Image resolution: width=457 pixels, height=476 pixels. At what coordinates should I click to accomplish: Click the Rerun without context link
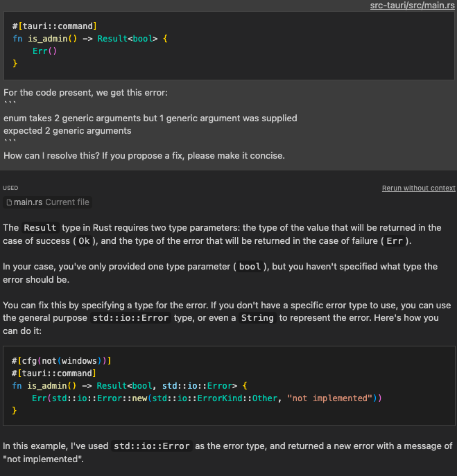pyautogui.click(x=418, y=188)
